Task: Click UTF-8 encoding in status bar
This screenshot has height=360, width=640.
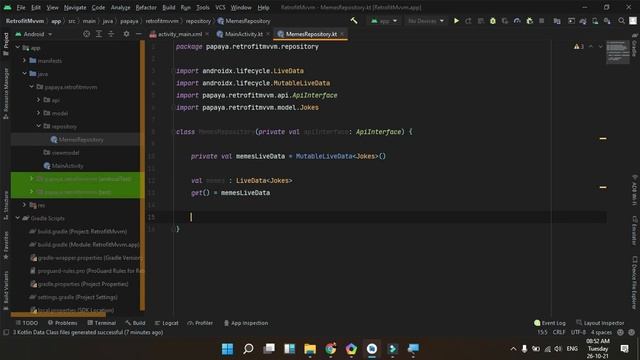Action: (578, 332)
